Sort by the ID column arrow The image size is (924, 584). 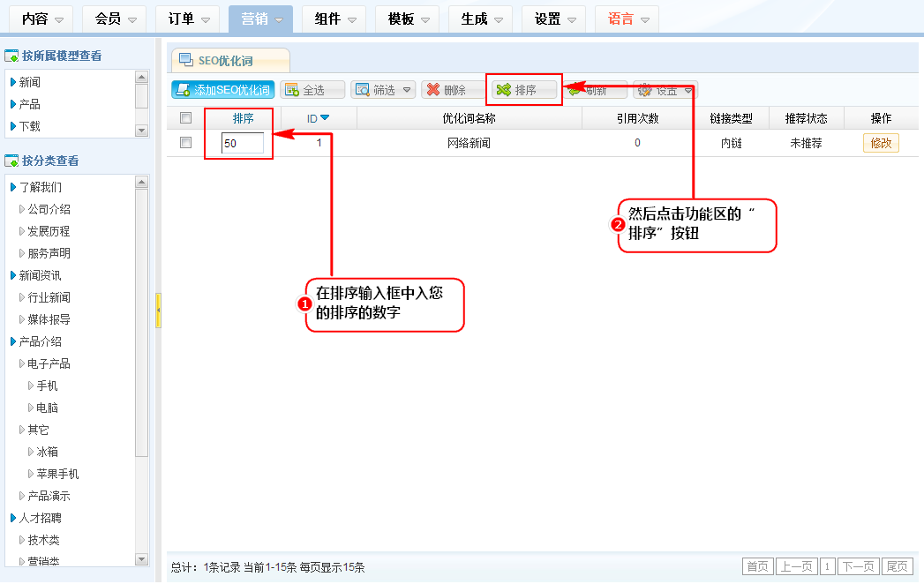point(325,118)
